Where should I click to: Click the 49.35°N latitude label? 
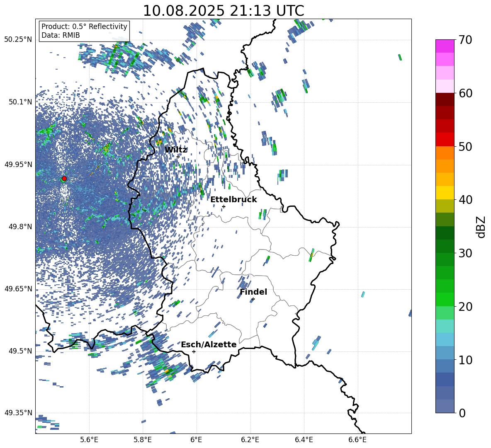click(x=18, y=413)
